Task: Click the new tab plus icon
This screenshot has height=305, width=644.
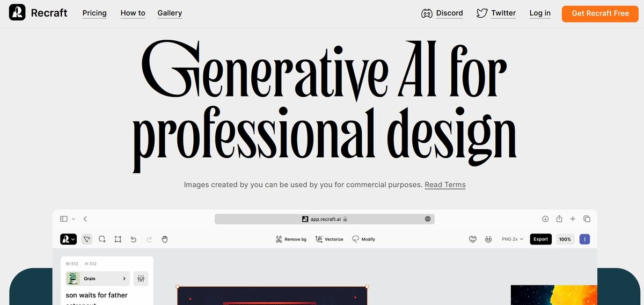Action: click(573, 219)
